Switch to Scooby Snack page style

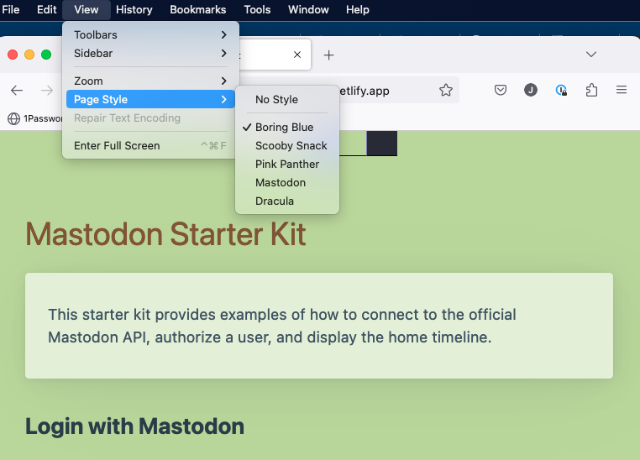click(x=287, y=146)
